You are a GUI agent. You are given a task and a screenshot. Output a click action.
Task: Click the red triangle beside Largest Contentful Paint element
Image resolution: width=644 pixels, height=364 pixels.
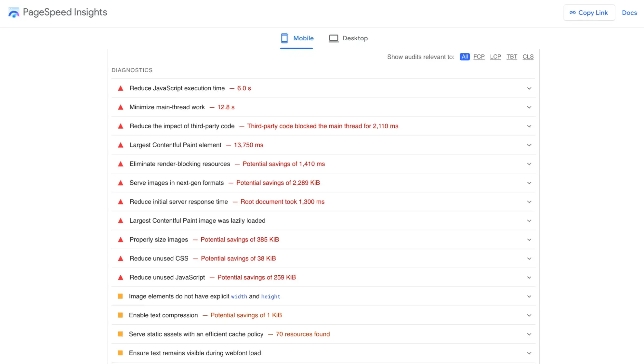tap(120, 145)
